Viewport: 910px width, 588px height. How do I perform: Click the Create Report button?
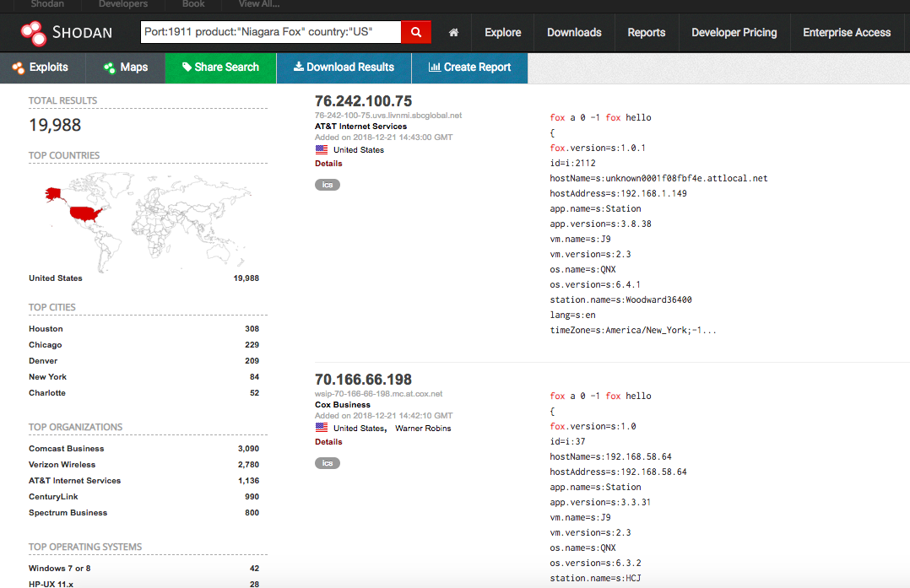(469, 67)
